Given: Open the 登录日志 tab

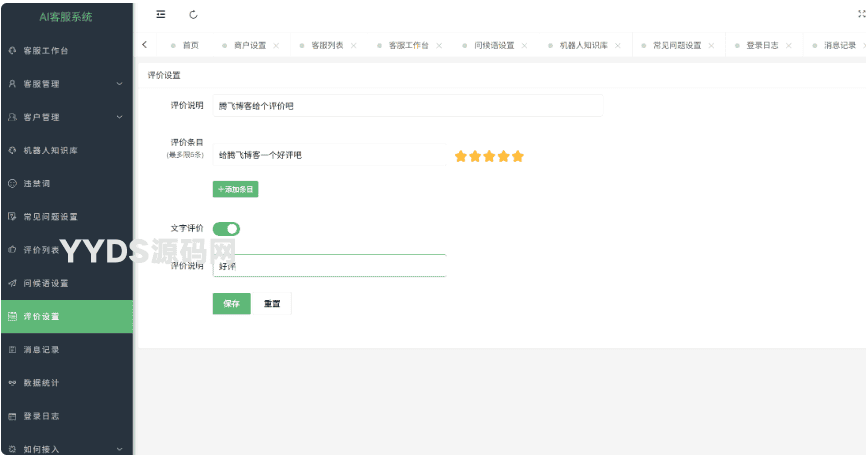Looking at the screenshot, I should point(762,45).
